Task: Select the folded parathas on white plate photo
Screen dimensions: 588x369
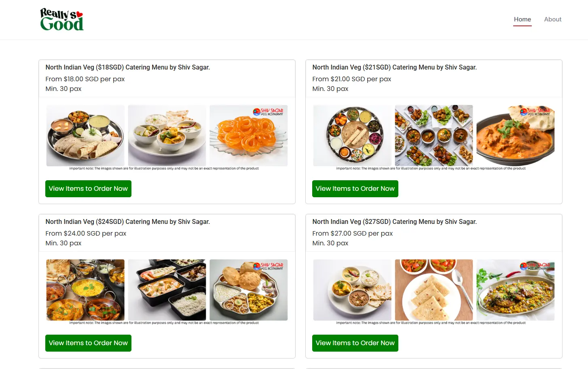Action: point(434,290)
